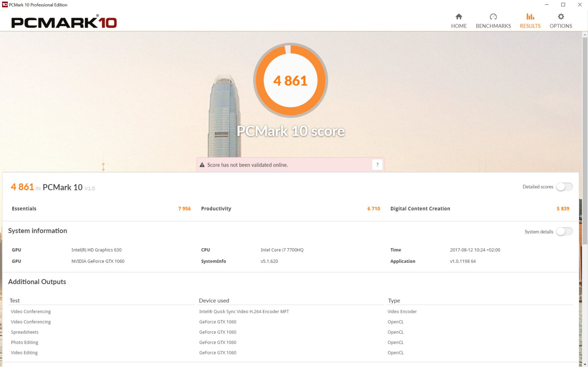588x367 pixels.
Task: Enable the Detailed scores toggle
Action: point(564,187)
